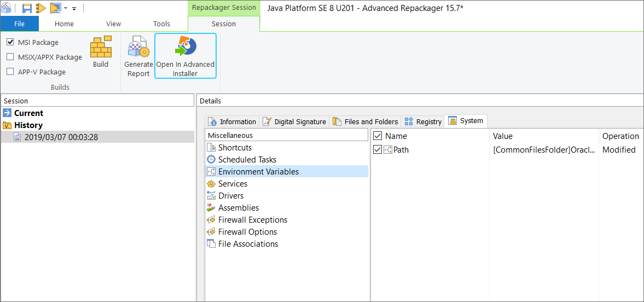Enable the APP-V Package checkbox
The height and width of the screenshot is (302, 644).
[10, 72]
